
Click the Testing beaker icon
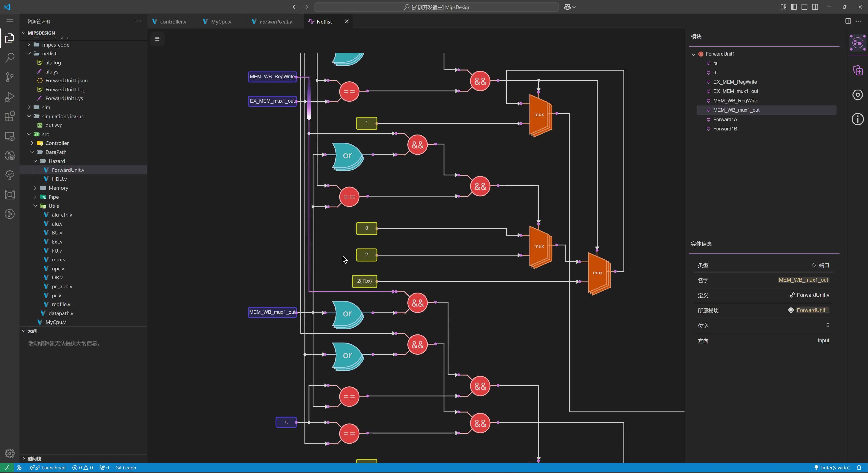pyautogui.click(x=9, y=175)
